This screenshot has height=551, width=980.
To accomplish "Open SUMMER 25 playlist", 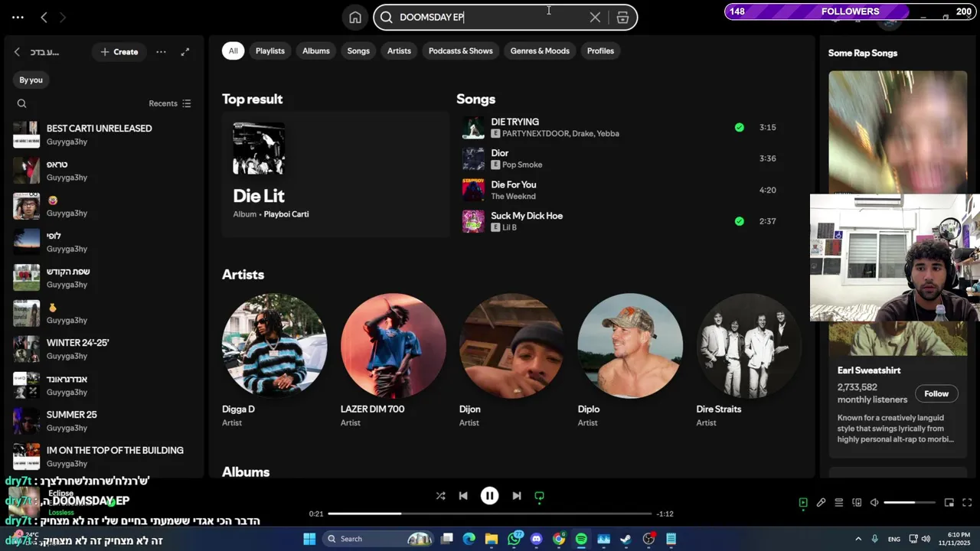I will point(104,421).
